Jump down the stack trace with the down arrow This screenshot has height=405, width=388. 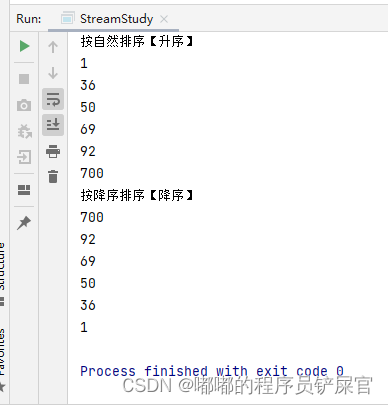pos(53,73)
